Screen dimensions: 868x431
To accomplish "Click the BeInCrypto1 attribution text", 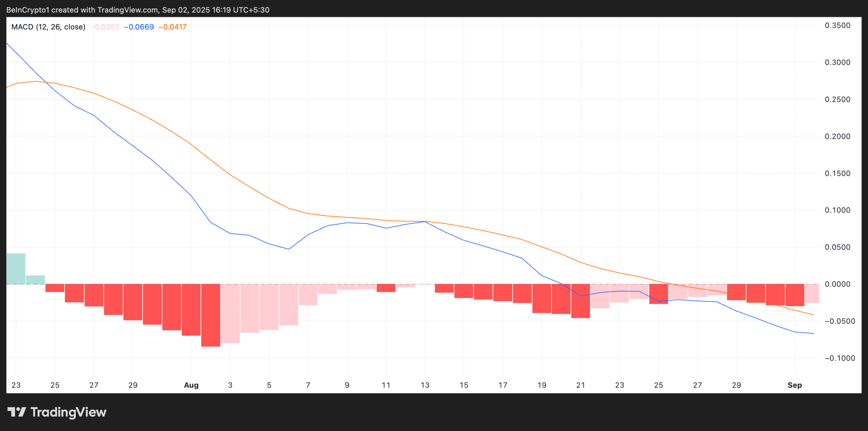I will coord(28,10).
